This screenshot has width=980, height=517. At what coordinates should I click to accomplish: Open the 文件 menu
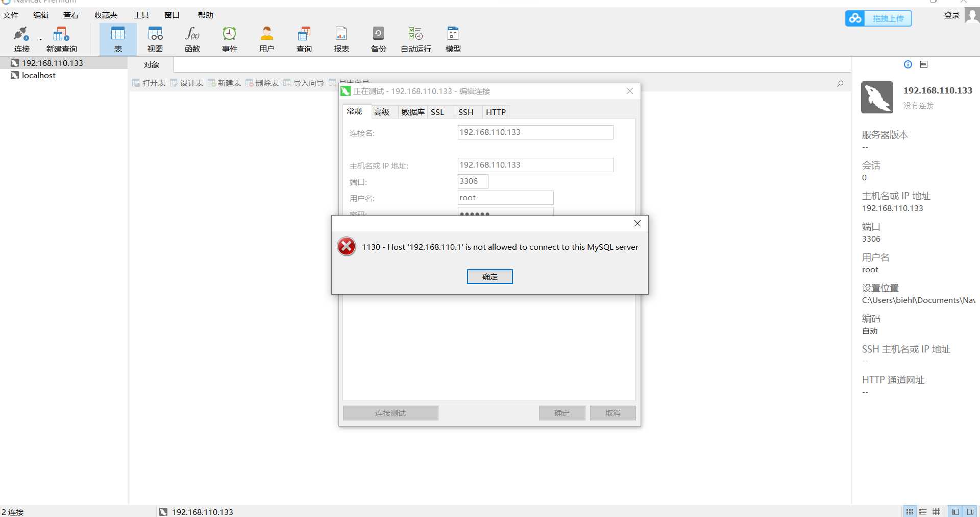(10, 15)
